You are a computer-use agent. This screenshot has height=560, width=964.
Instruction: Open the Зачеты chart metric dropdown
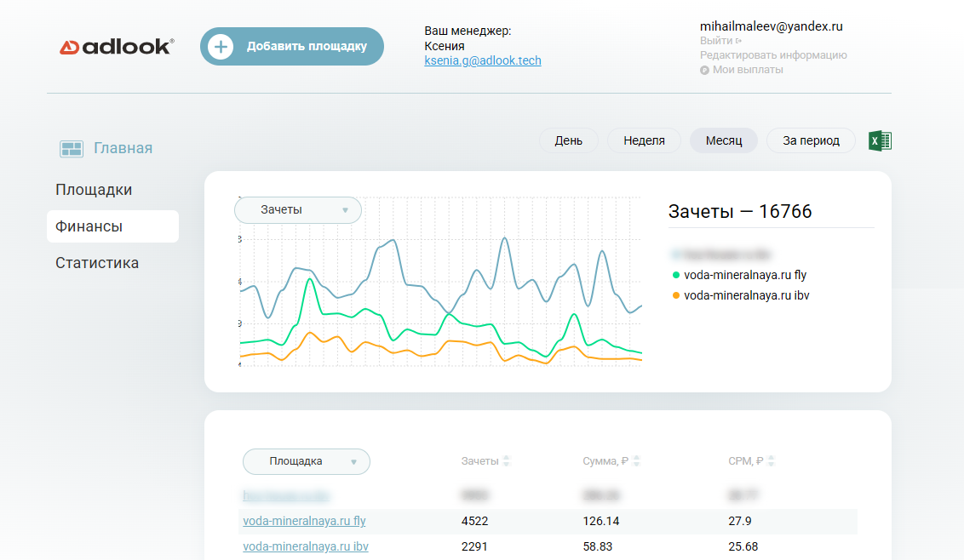(297, 210)
